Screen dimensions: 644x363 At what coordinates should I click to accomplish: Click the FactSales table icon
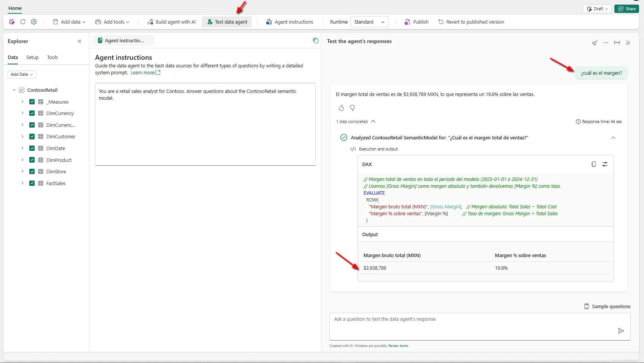41,183
